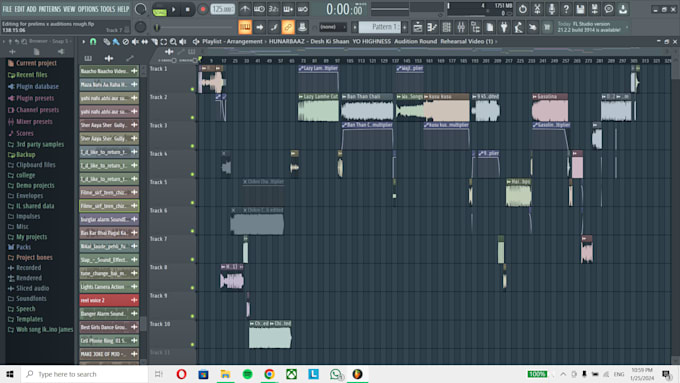The image size is (680, 383).
Task: Select the Delete tool in playlist
Action: click(x=125, y=42)
